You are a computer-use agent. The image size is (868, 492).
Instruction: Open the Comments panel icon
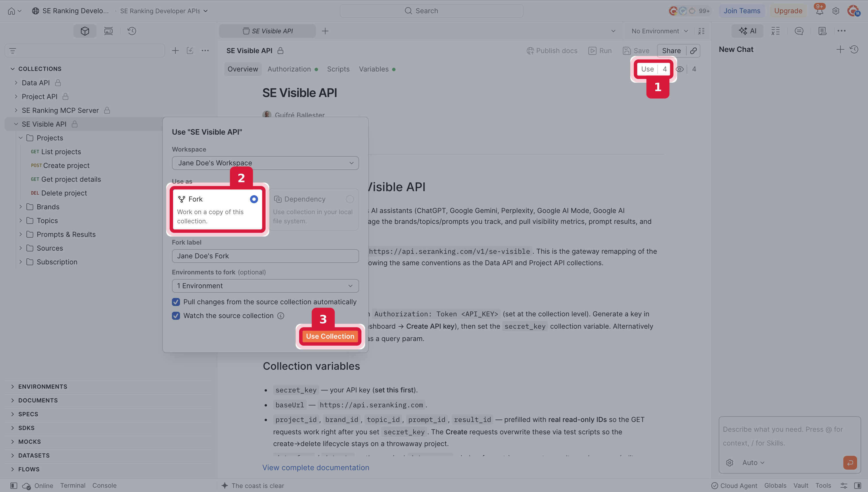[x=799, y=31]
